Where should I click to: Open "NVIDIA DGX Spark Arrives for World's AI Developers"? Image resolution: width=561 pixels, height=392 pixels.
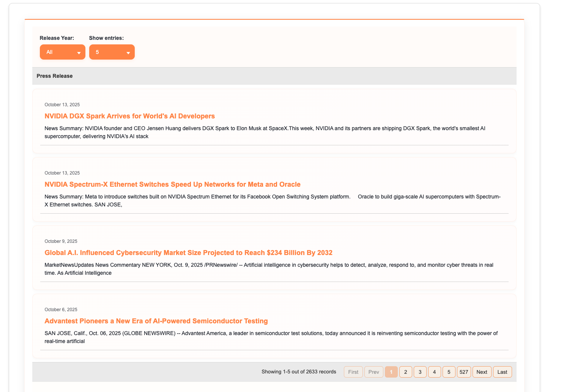(130, 116)
